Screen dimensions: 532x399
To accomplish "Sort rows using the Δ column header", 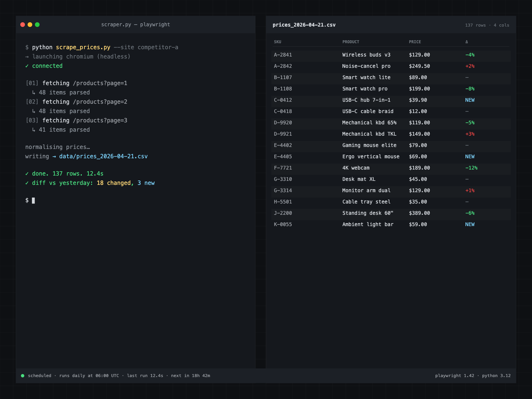I will [x=467, y=42].
